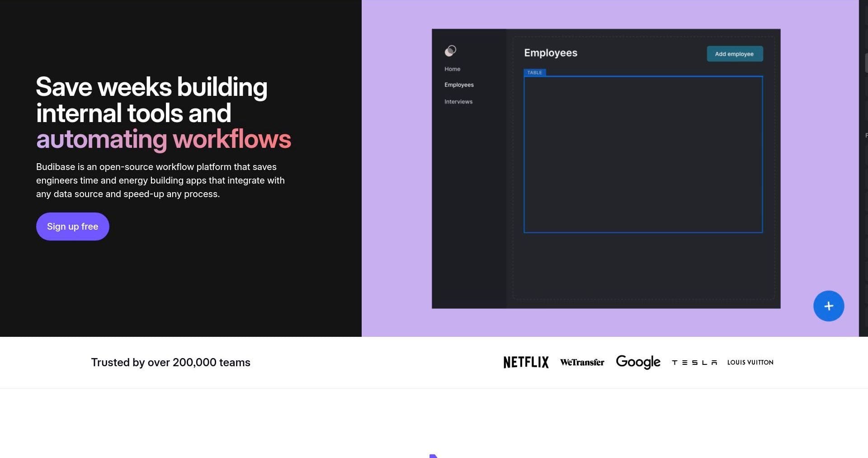Select Employees in the preview sidebar

click(x=459, y=85)
